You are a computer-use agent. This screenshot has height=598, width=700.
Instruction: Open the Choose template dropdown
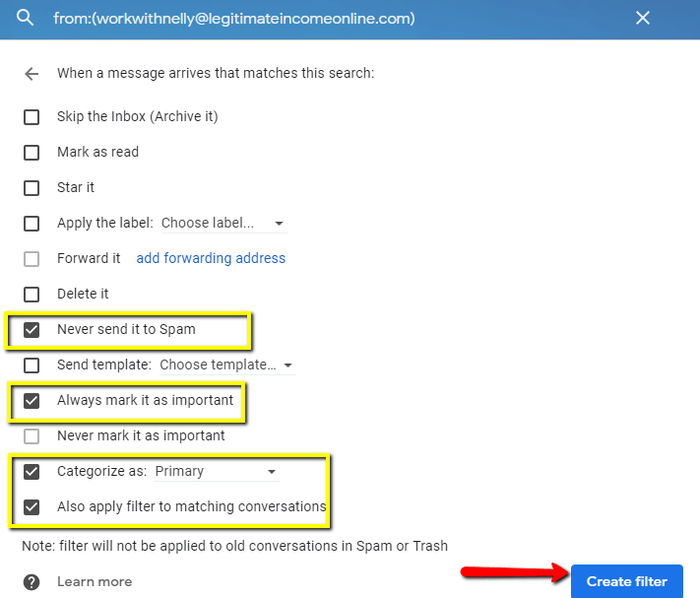coord(226,365)
